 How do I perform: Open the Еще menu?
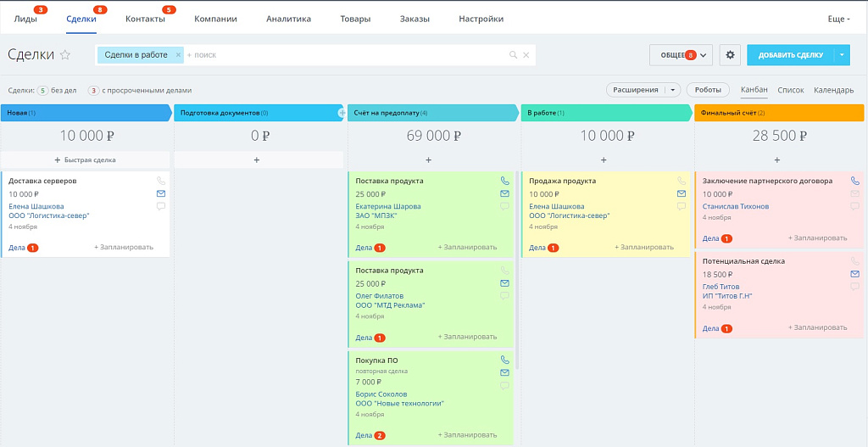pyautogui.click(x=838, y=19)
